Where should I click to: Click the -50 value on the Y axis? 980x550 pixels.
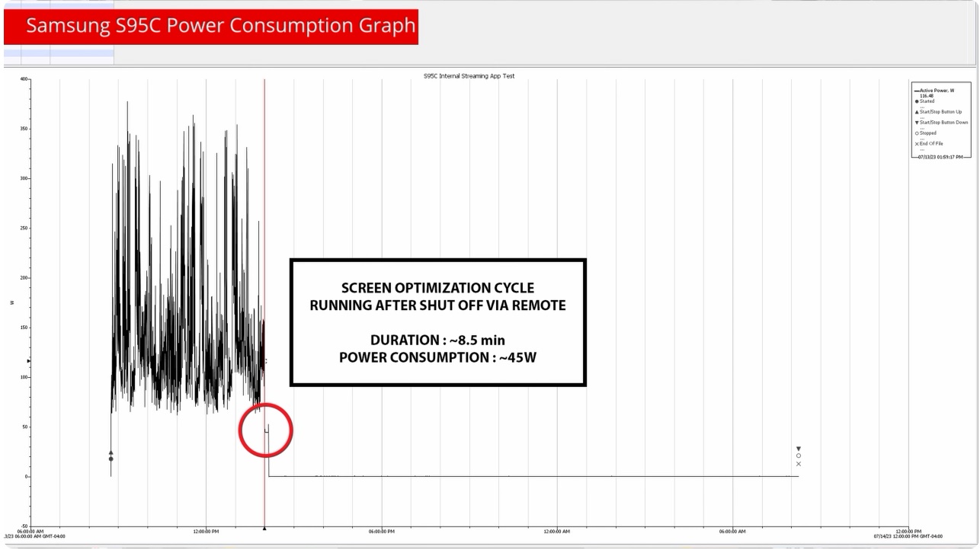point(24,526)
